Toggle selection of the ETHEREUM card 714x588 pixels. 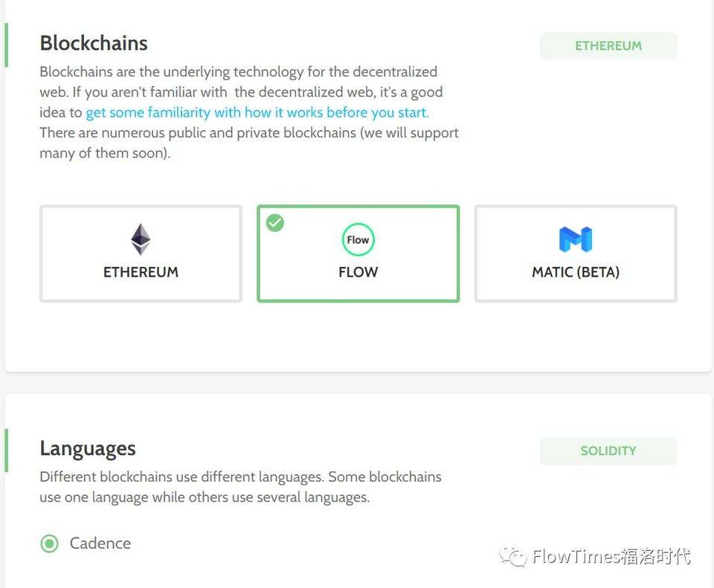(141, 253)
